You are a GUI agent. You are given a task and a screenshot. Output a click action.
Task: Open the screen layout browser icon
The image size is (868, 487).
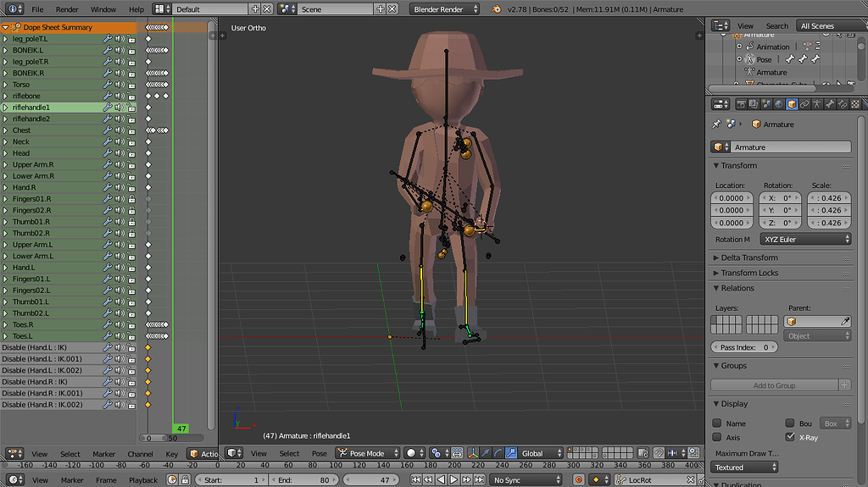pos(161,8)
